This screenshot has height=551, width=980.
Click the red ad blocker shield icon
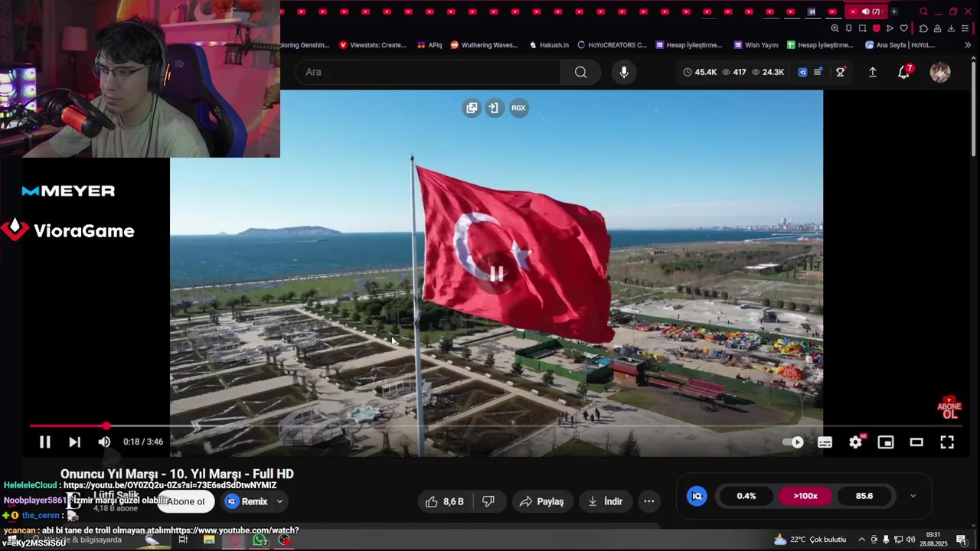876,28
